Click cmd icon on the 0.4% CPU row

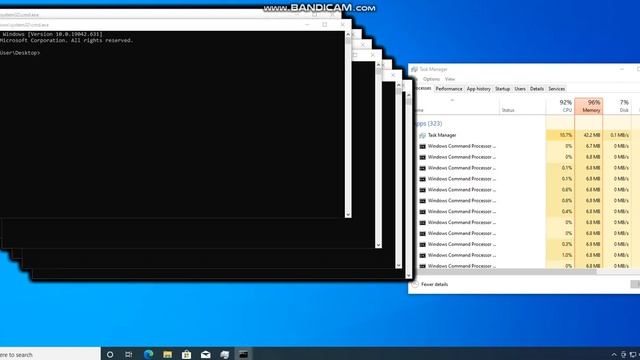point(422,211)
